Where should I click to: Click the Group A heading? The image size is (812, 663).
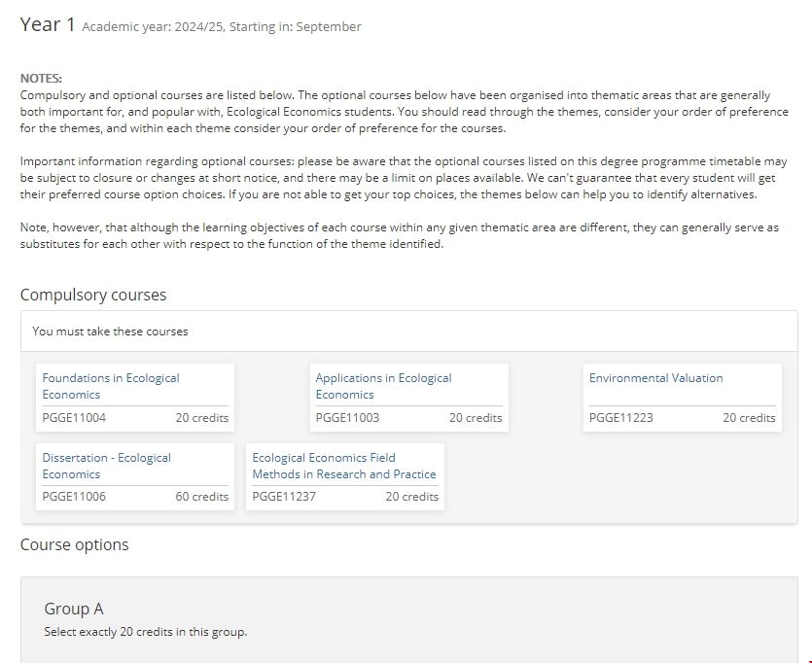coord(73,609)
